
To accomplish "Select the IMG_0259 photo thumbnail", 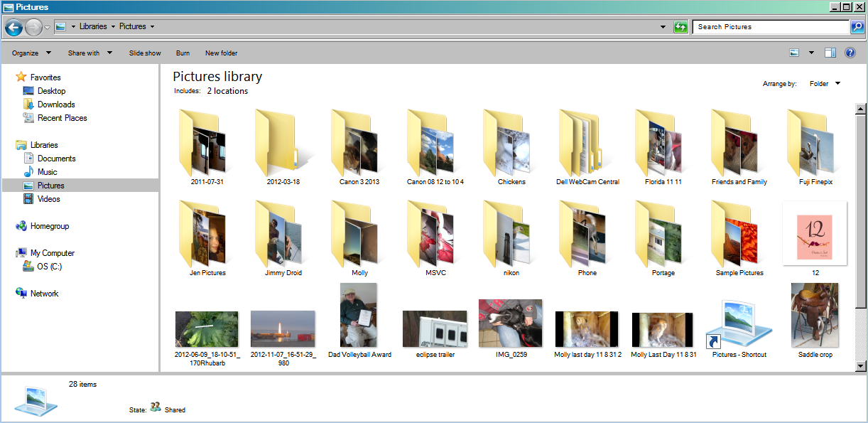I will [511, 323].
